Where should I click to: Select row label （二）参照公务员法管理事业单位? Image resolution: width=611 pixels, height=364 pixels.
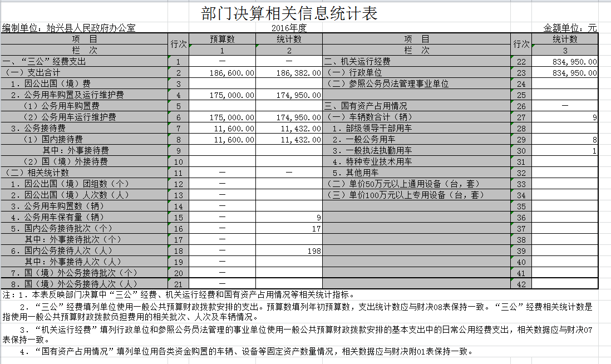coord(387,83)
